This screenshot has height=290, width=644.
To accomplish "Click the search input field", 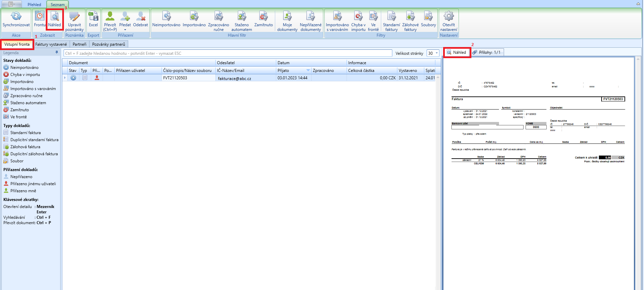I will click(227, 53).
